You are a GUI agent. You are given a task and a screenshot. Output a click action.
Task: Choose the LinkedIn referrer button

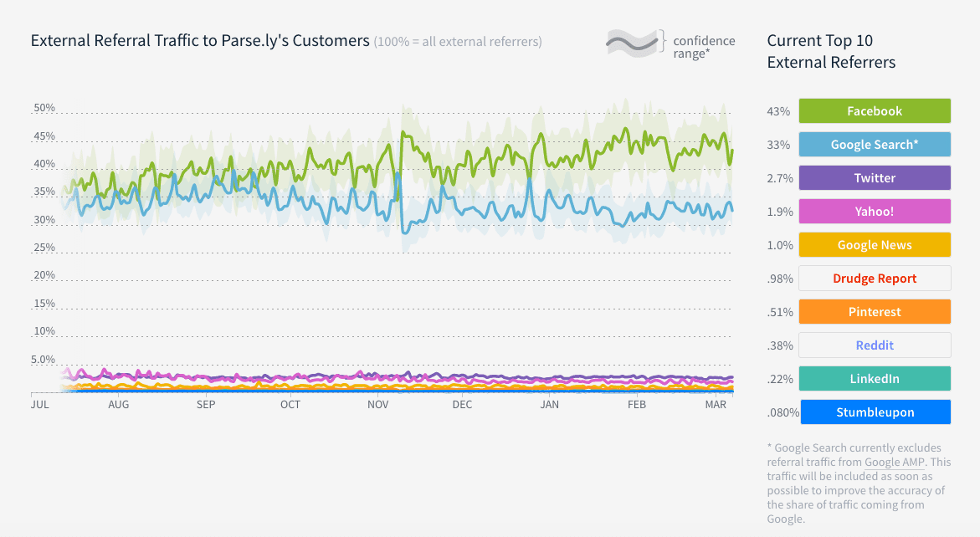click(875, 379)
